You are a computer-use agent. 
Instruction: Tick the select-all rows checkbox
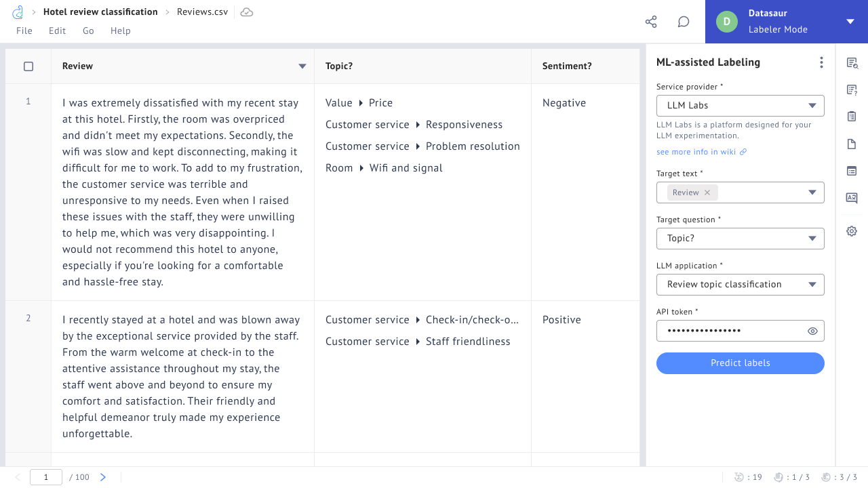[x=28, y=66]
